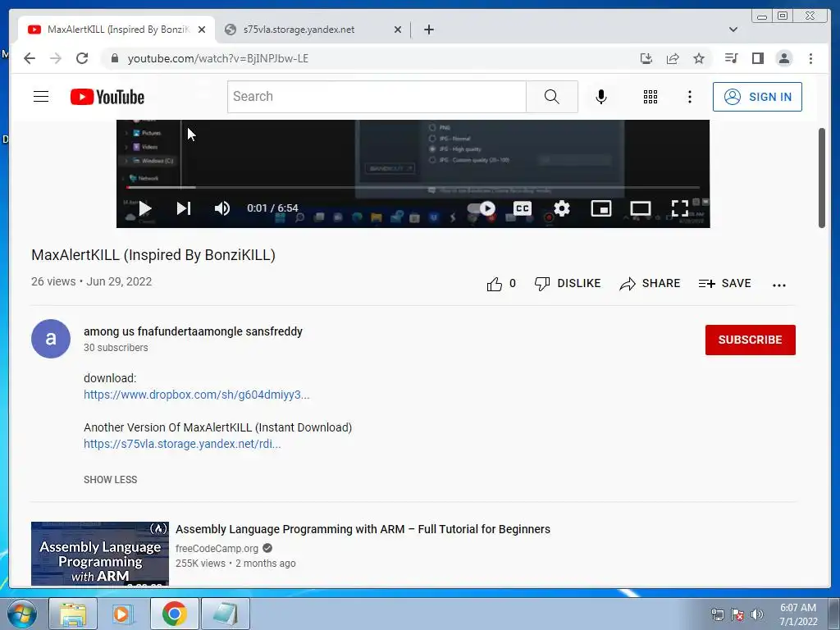Enable miniplayer mode
This screenshot has height=630, width=840.
[601, 208]
